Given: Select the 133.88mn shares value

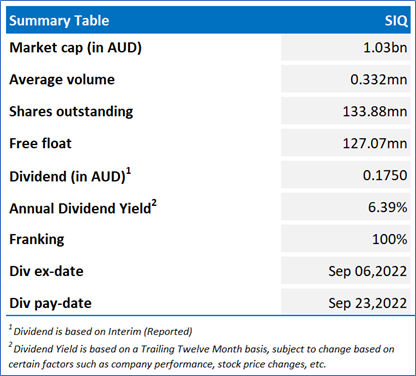Looking at the screenshot, I should pos(375,111).
